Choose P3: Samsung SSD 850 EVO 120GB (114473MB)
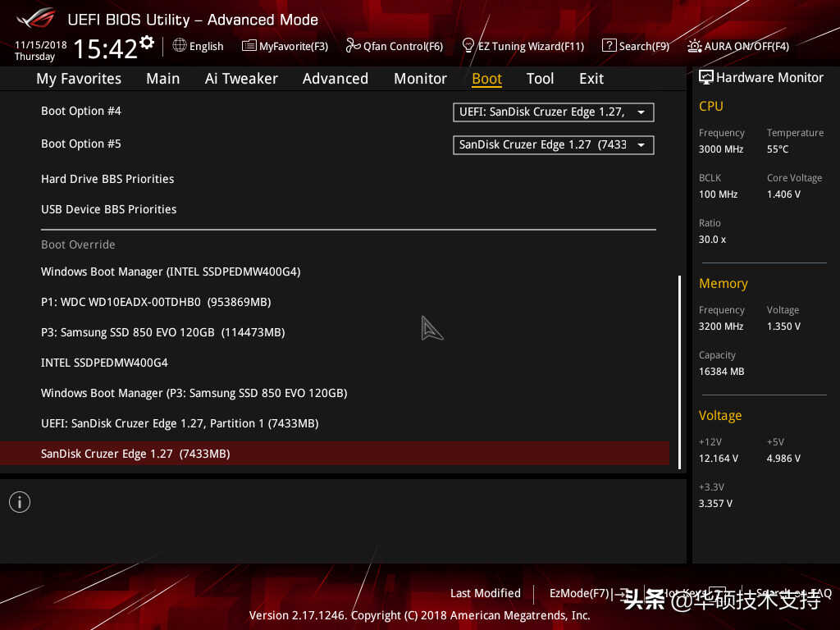 click(x=163, y=332)
